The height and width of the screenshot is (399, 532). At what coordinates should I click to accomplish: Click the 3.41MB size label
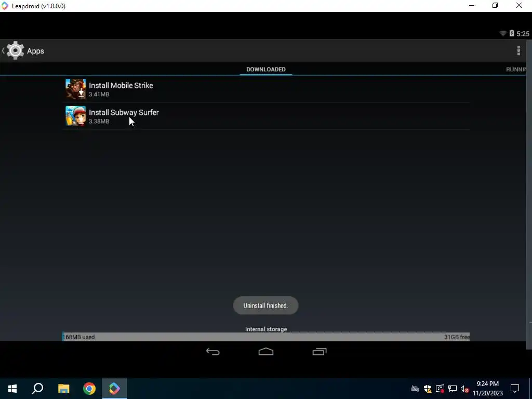tap(99, 95)
